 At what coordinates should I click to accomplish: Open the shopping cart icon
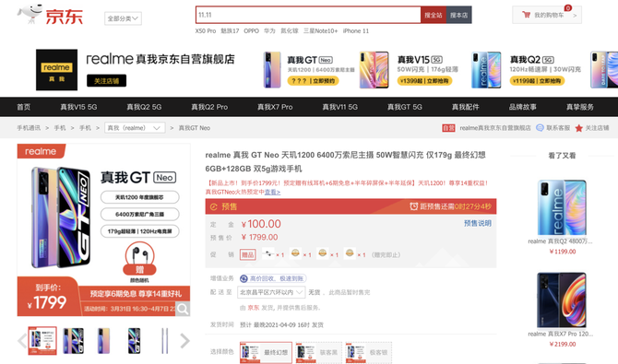(x=526, y=15)
